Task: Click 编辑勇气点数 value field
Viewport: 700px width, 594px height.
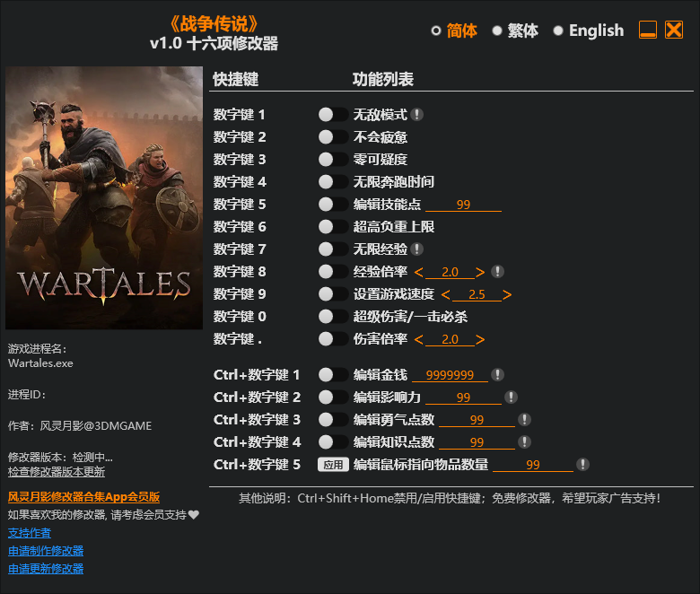Action: (x=477, y=420)
